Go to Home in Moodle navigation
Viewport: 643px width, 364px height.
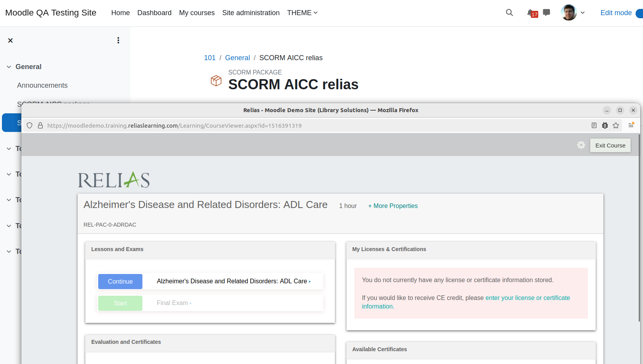click(x=120, y=13)
